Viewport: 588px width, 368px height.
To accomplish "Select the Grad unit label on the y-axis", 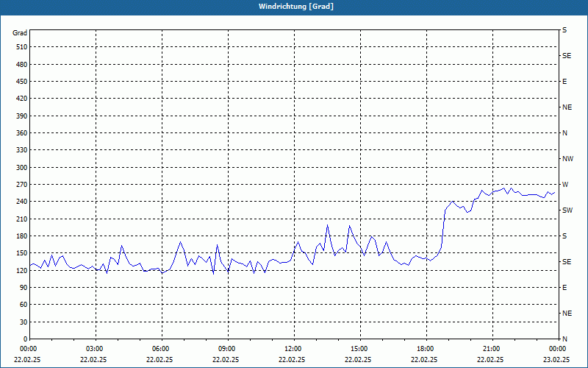I will pyautogui.click(x=20, y=33).
